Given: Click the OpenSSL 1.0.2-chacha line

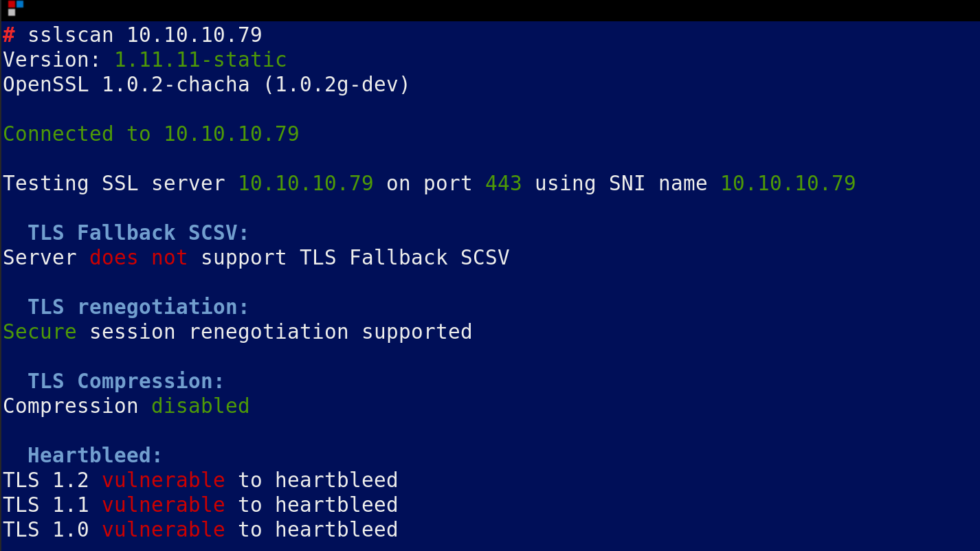Looking at the screenshot, I should (206, 85).
